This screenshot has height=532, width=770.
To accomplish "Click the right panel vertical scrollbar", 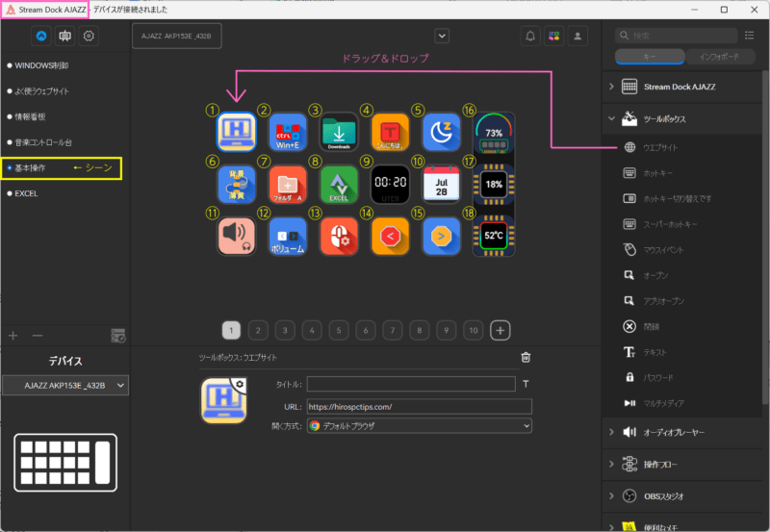I will tap(765, 236).
